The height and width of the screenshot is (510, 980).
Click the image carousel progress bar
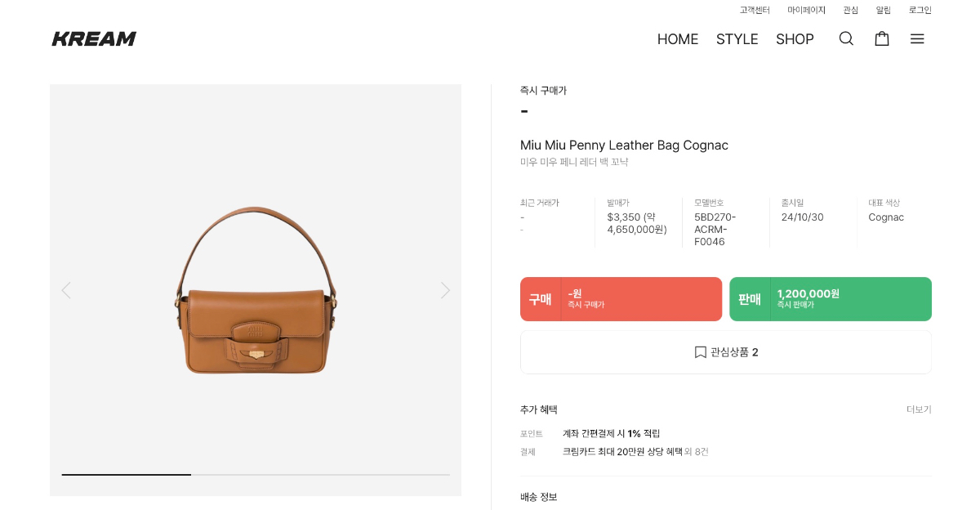[x=256, y=474]
